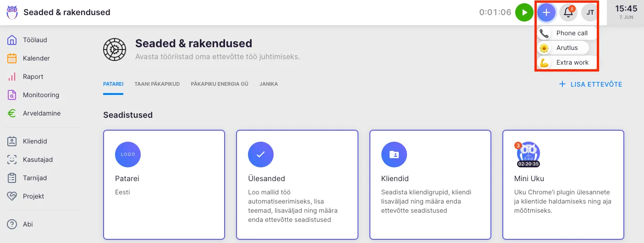Open the Raport section
This screenshot has width=644, height=243.
click(x=33, y=77)
